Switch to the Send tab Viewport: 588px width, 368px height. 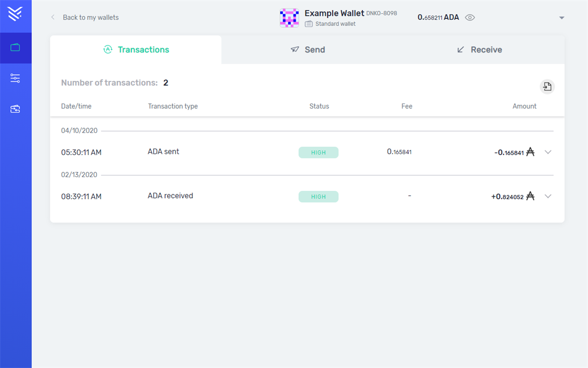pos(307,50)
